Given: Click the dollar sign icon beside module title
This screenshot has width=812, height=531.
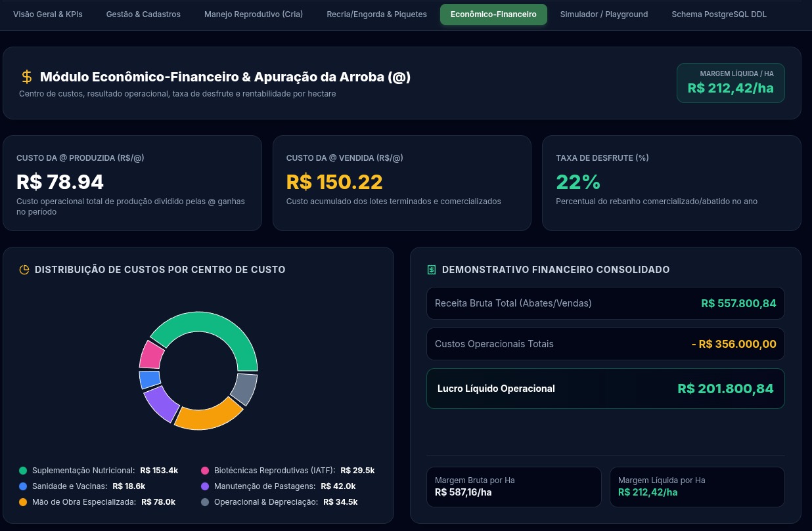Looking at the screenshot, I should coord(26,77).
